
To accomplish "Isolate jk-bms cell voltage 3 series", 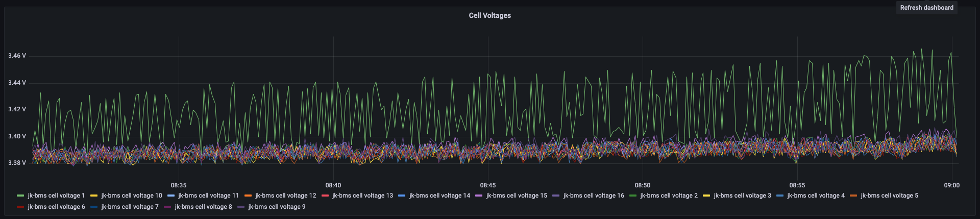I will (x=742, y=196).
